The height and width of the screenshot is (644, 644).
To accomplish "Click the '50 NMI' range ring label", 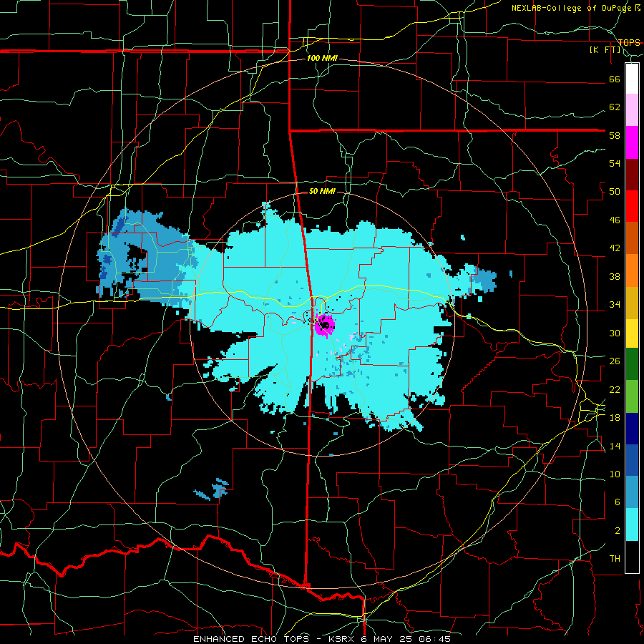I will [x=322, y=191].
